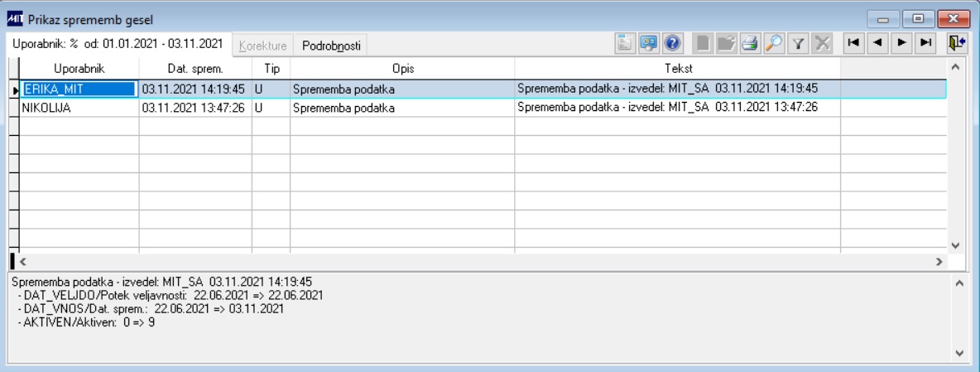The image size is (980, 372).
Task: Jump to first record arrow
Action: [x=853, y=42]
